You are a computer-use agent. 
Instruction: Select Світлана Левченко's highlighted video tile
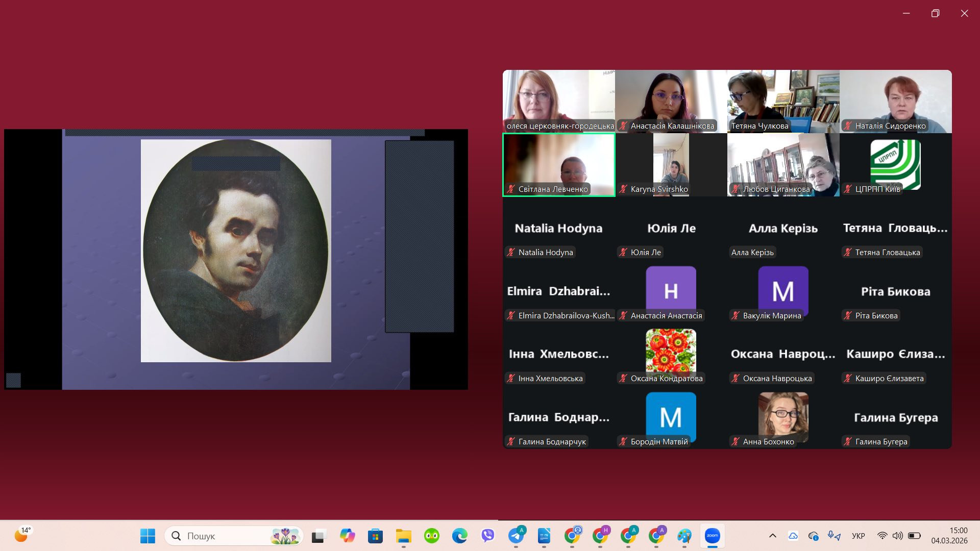coord(559,165)
